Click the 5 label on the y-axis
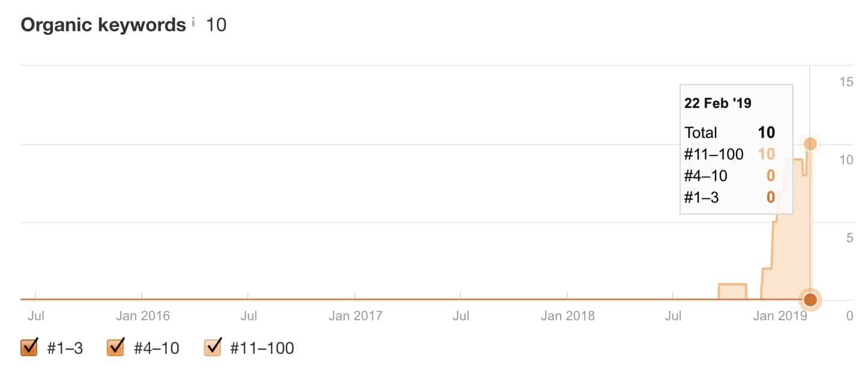The height and width of the screenshot is (373, 868). [x=849, y=237]
